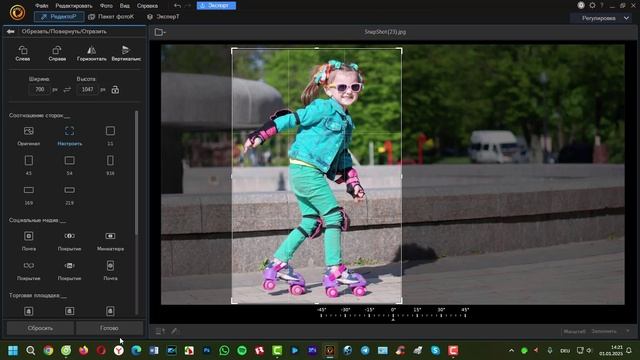Click the Сбросить reset button
Image resolution: width=640 pixels, height=360 pixels.
point(40,328)
